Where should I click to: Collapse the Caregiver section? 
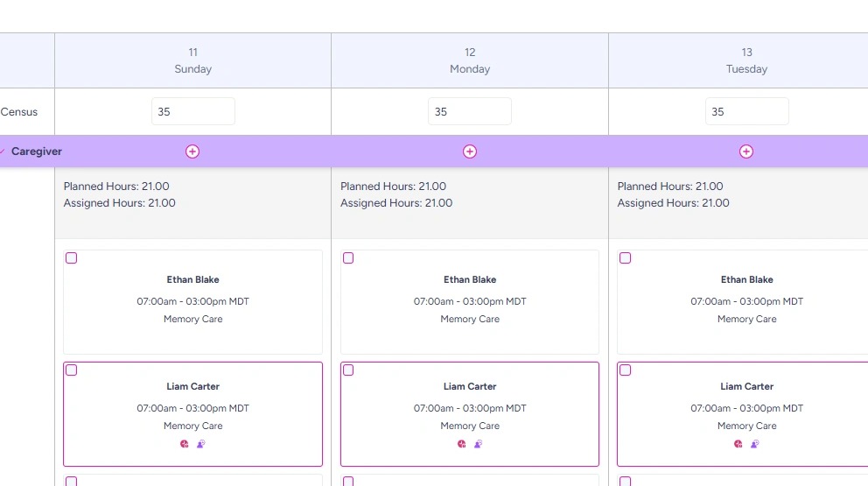pyautogui.click(x=3, y=151)
